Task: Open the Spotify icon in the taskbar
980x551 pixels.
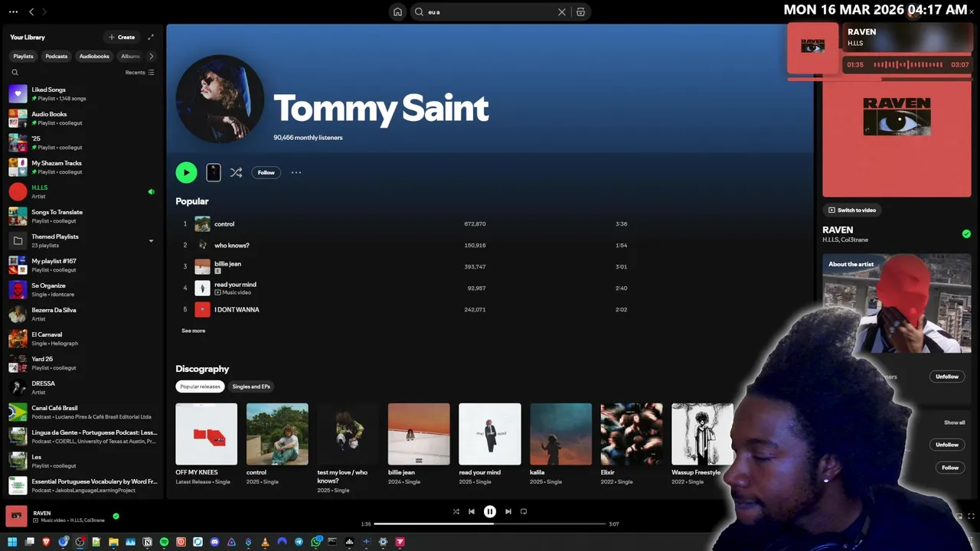Action: point(164,542)
